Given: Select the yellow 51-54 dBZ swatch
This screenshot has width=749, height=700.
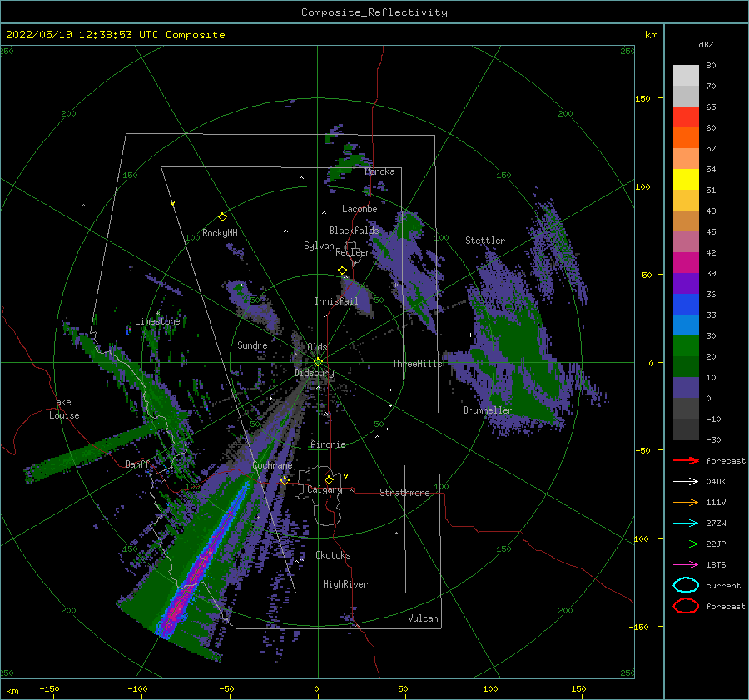Looking at the screenshot, I should [686, 180].
